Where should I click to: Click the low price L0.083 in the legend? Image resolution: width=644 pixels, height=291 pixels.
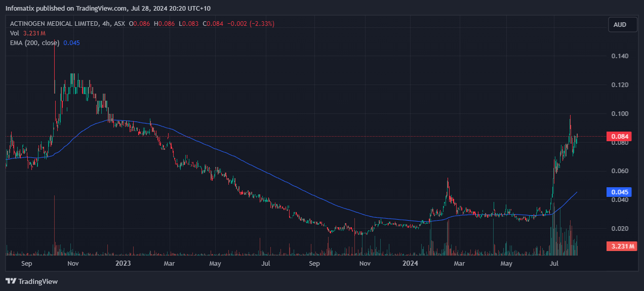click(x=189, y=24)
